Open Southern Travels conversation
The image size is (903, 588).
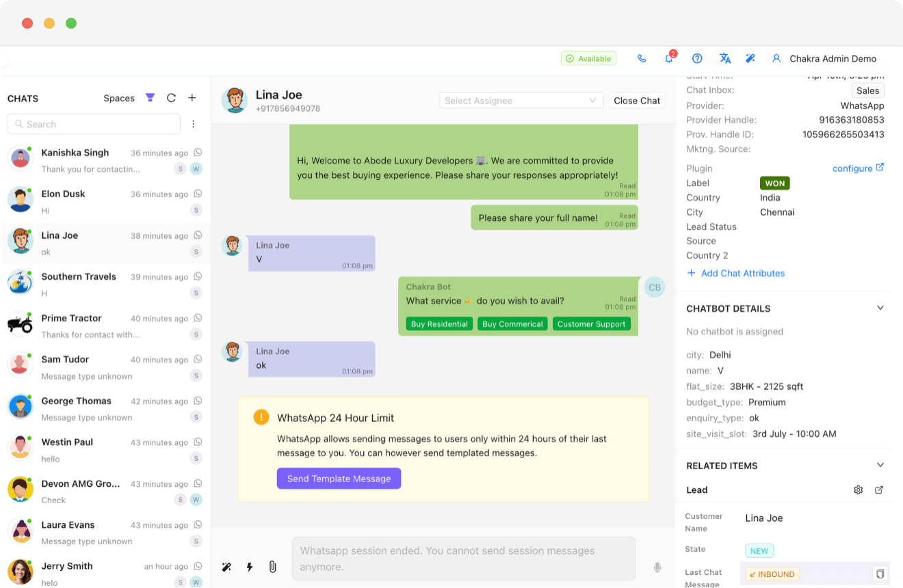(x=105, y=284)
